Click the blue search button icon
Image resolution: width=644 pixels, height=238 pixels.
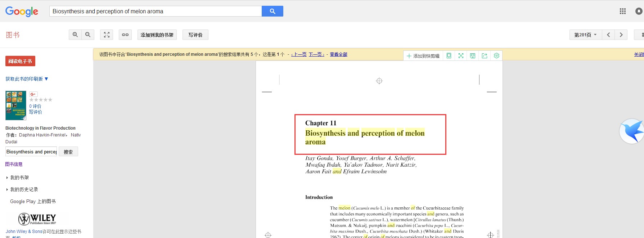[273, 11]
